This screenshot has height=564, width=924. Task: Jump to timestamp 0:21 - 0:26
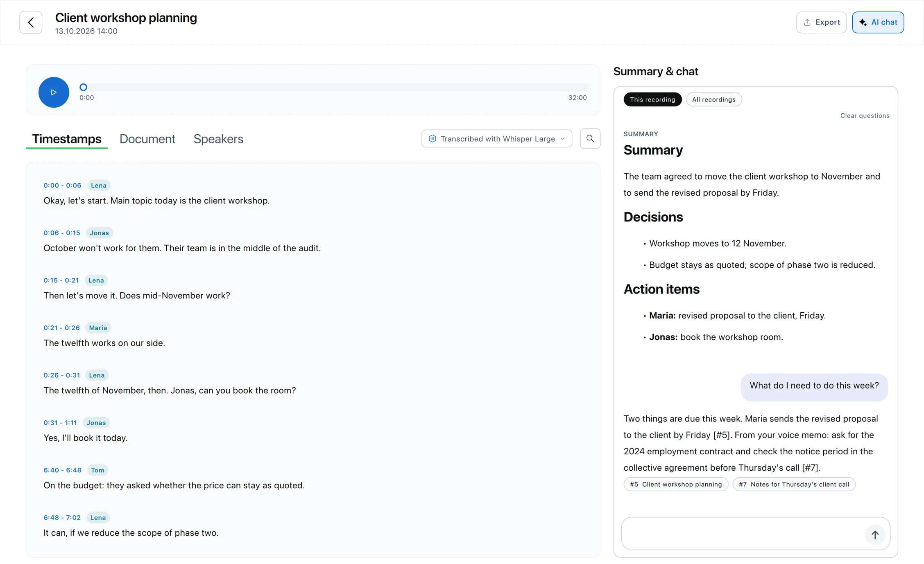61,328
